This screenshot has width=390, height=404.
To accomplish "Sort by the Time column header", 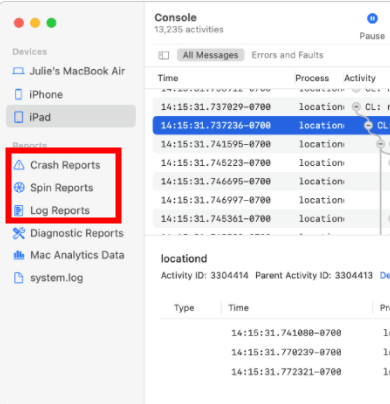I will tap(168, 78).
